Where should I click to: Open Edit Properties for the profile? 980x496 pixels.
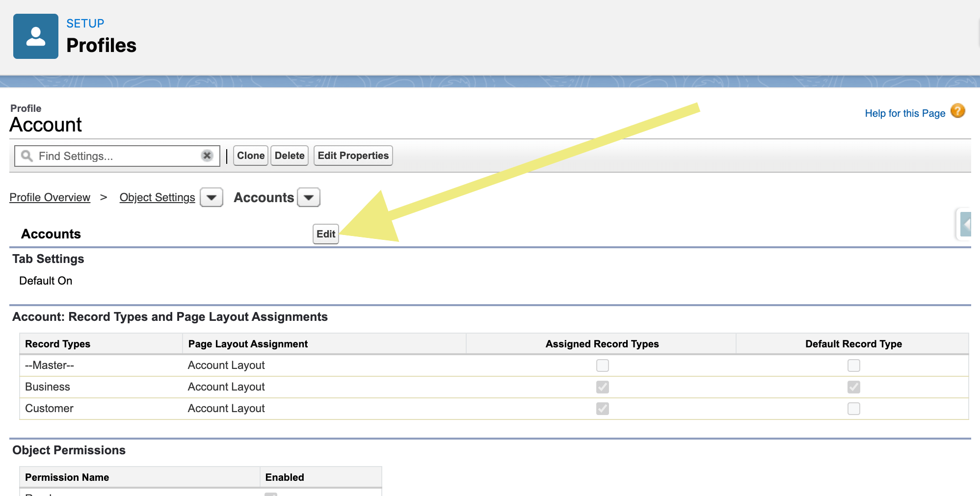point(353,156)
